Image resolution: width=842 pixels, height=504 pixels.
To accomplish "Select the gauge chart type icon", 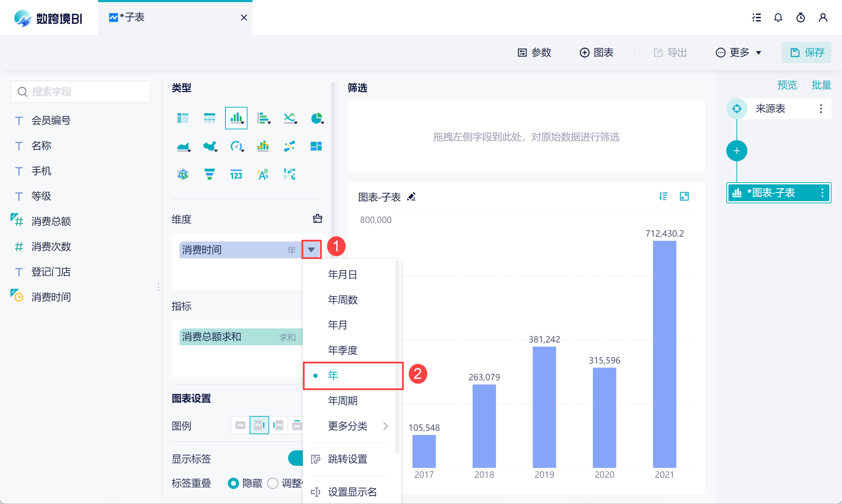I will [x=236, y=146].
